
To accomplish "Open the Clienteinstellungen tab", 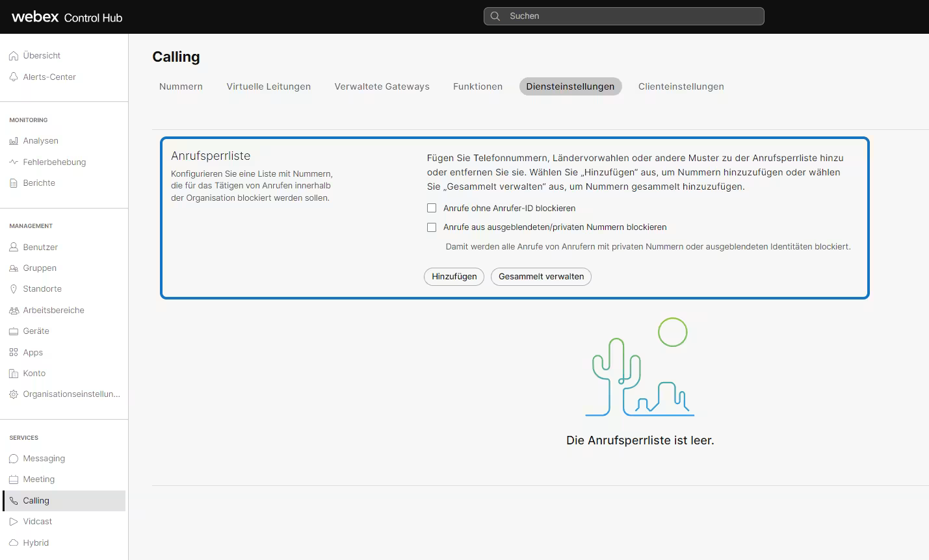I will [x=681, y=86].
